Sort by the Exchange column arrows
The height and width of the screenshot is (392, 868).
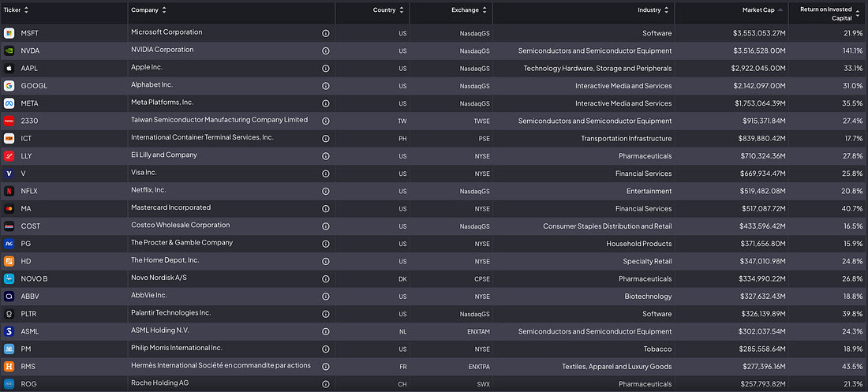485,10
